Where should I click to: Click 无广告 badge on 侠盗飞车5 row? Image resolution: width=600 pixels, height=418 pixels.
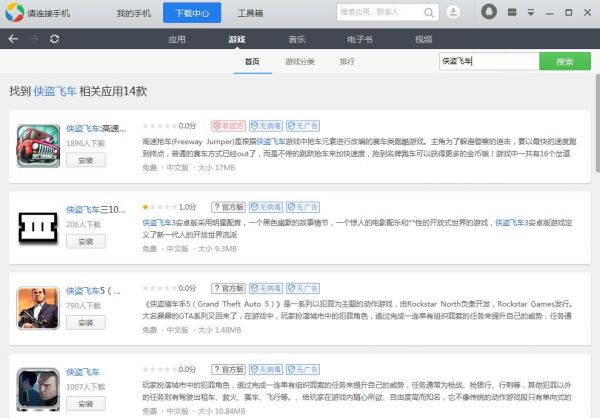click(x=303, y=288)
